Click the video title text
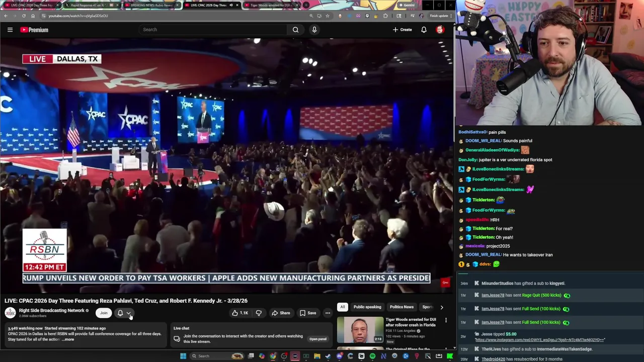This screenshot has width=644, height=362. pyautogui.click(x=126, y=301)
